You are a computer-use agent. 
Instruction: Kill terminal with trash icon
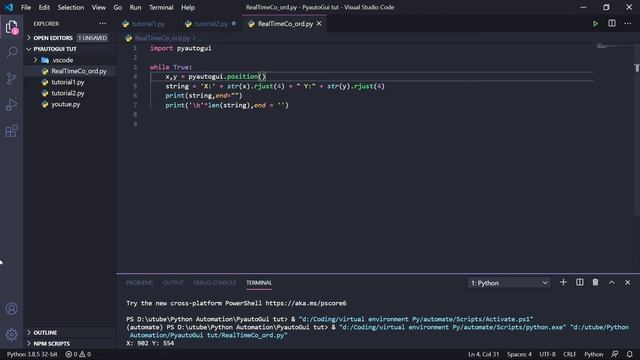click(x=596, y=282)
